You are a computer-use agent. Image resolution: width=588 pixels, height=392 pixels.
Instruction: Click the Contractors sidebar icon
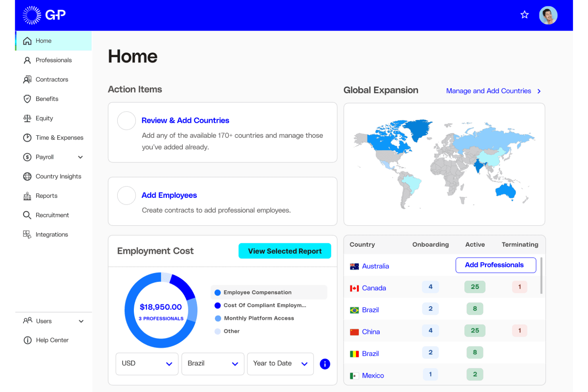pos(27,79)
